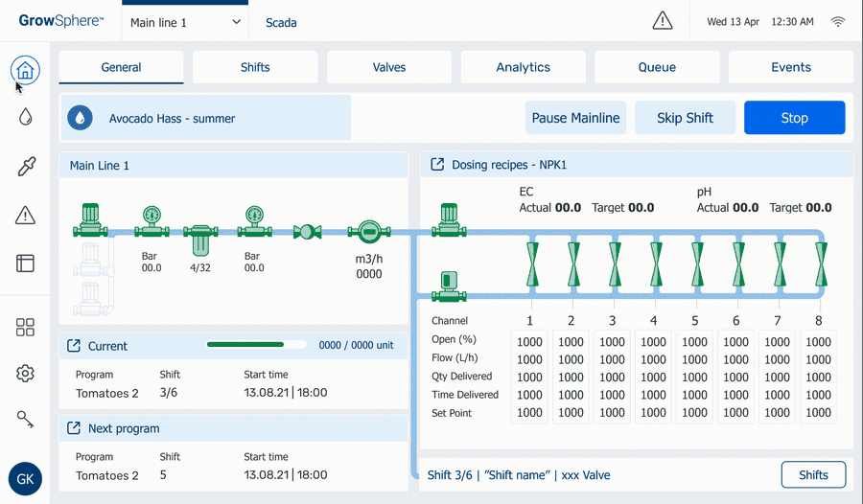
Task: Click the 0000 / 0000 unit text
Action: (x=356, y=345)
